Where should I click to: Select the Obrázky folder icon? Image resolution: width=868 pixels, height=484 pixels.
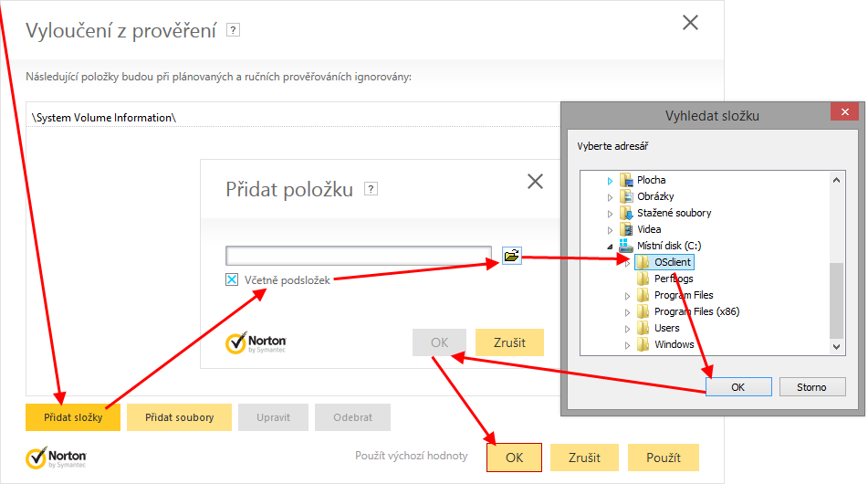[626, 196]
